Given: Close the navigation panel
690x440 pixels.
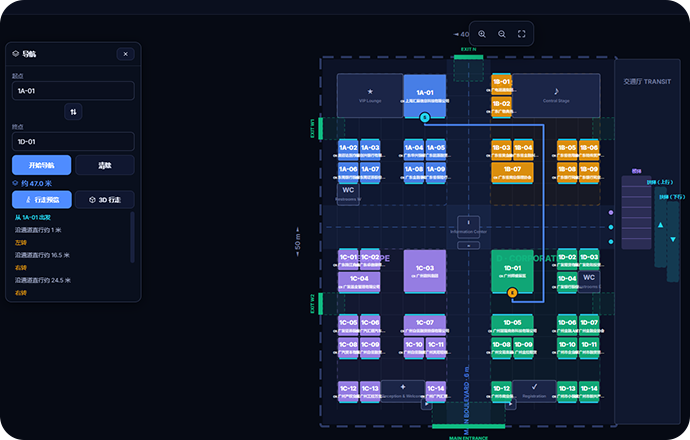Looking at the screenshot, I should point(125,54).
